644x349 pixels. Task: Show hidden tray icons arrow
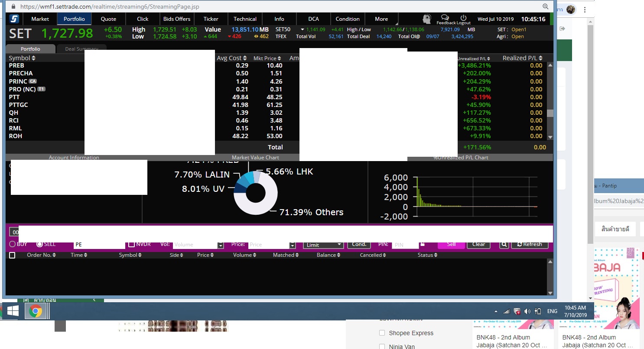coord(496,311)
